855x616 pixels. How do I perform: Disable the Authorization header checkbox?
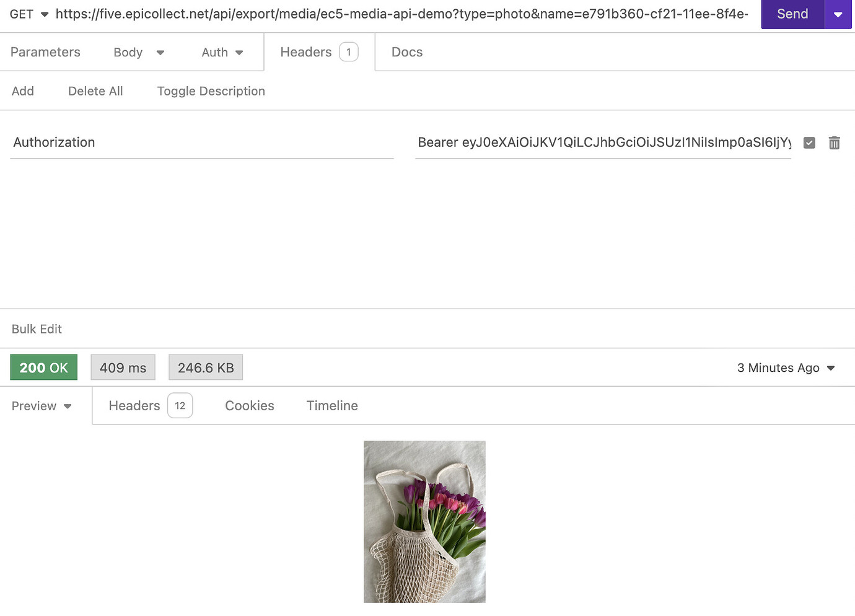point(809,143)
